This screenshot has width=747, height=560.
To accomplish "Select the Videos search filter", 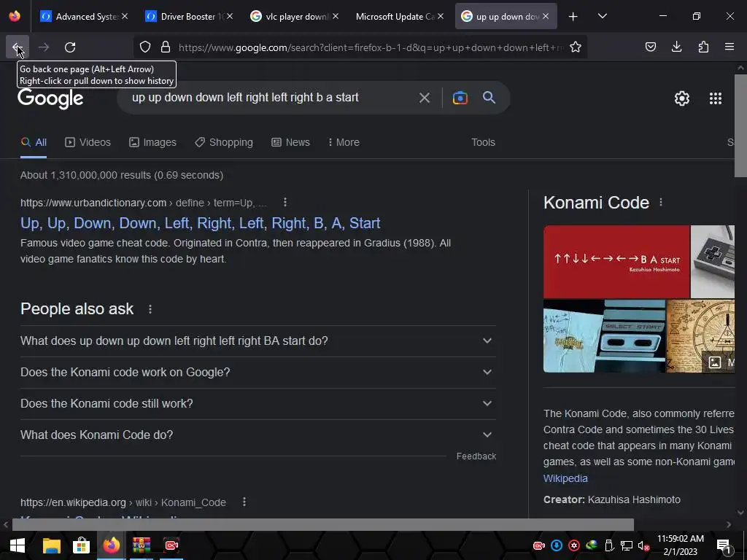I will tap(88, 142).
